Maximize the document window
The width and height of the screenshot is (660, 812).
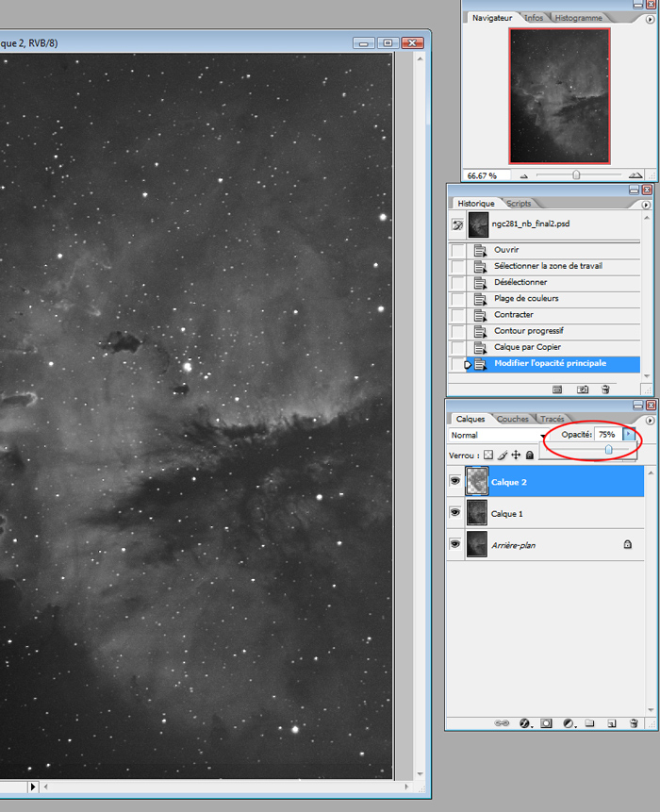tap(388, 43)
